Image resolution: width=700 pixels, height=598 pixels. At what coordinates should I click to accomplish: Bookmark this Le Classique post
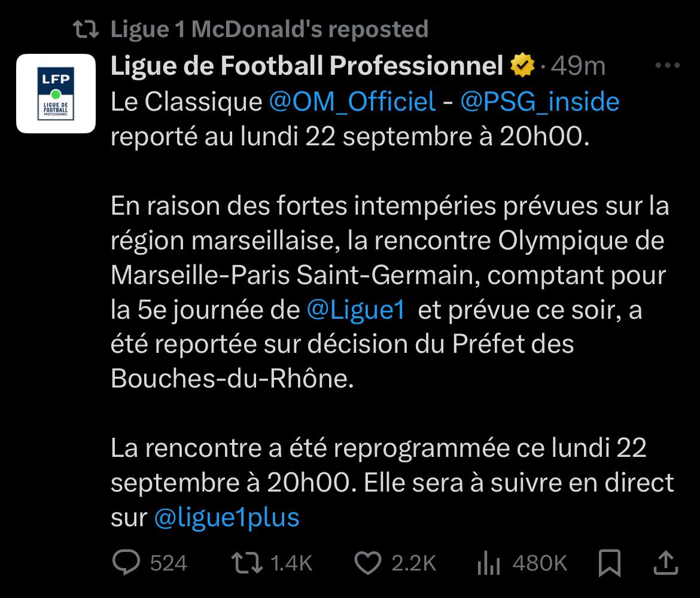click(609, 562)
